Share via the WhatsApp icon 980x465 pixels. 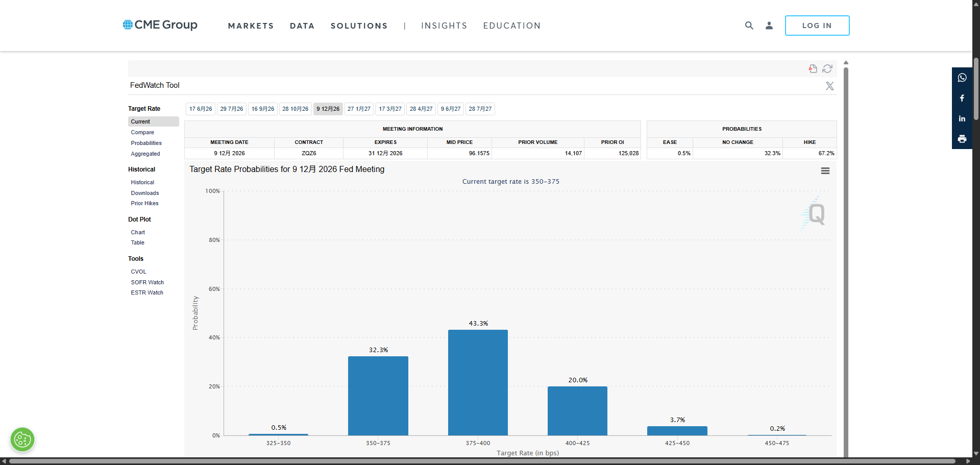962,78
